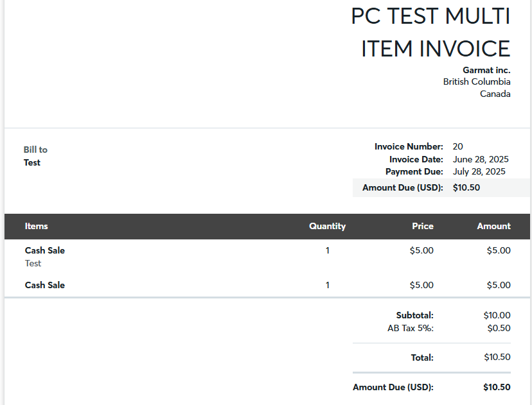Click the Subtotal value $10.00
532x405 pixels.
click(x=497, y=315)
